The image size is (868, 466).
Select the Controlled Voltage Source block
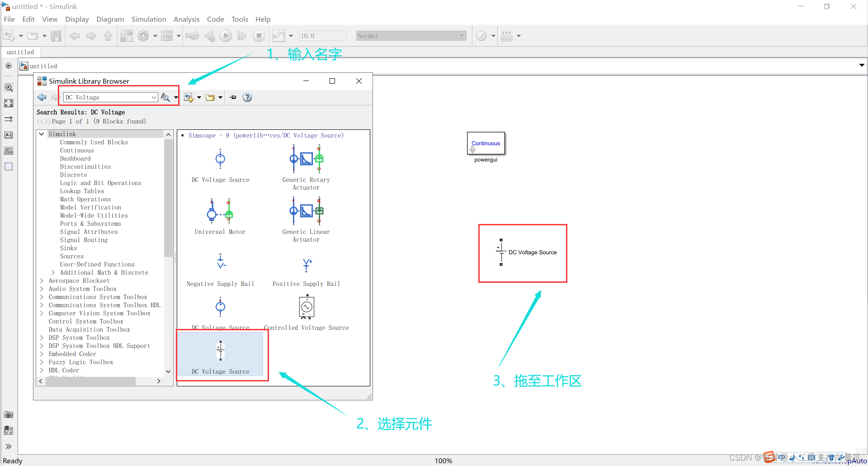pos(307,307)
